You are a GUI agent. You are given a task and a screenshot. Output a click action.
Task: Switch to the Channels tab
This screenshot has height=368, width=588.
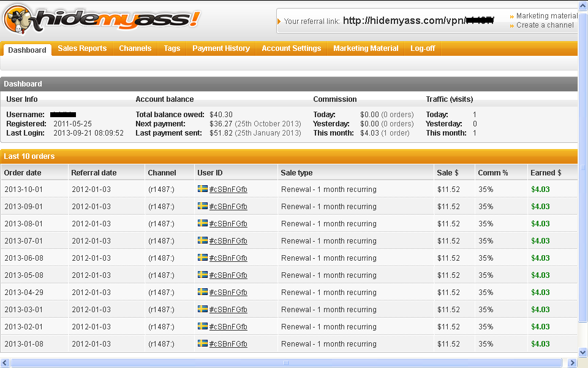click(x=135, y=48)
